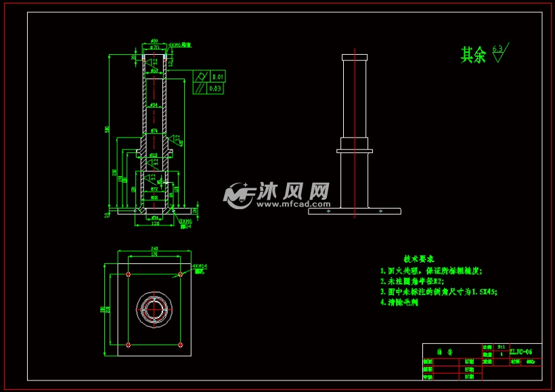
Task: Click the 130 bottom width dimension
Action: (155, 223)
